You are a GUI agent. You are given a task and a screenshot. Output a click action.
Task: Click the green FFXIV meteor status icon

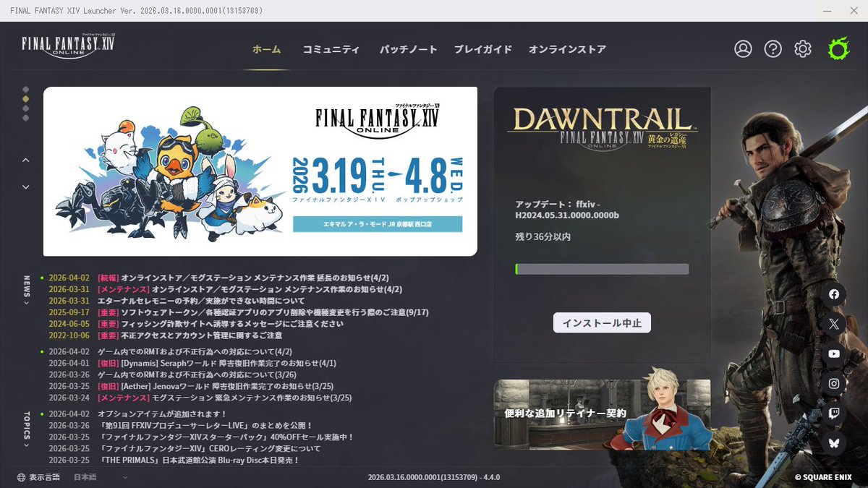coord(838,48)
